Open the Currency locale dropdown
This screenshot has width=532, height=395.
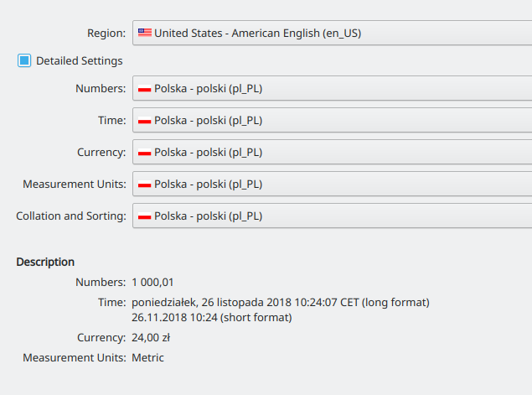coord(332,152)
